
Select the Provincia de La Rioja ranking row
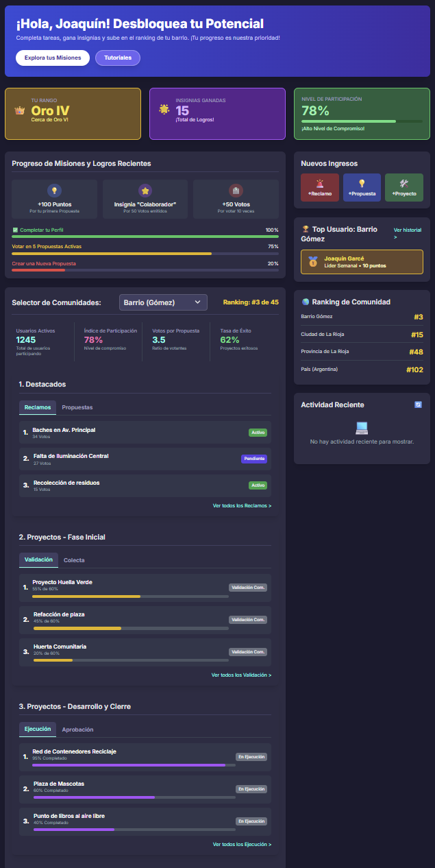click(362, 352)
